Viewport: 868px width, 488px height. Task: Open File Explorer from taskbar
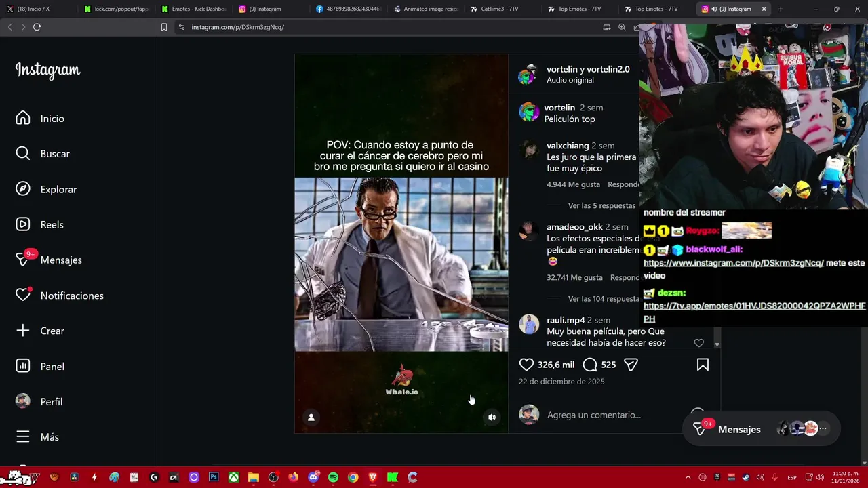[x=254, y=477]
